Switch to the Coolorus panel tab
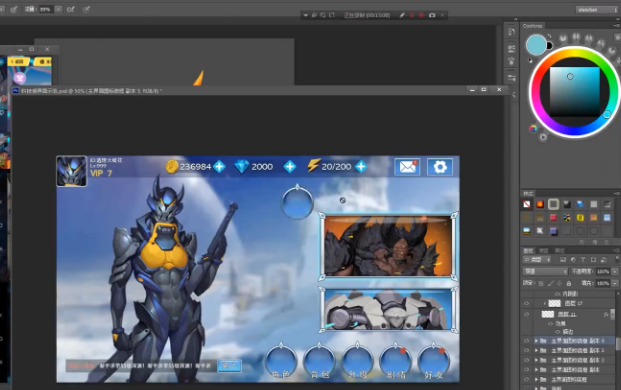The image size is (621, 390). point(532,26)
